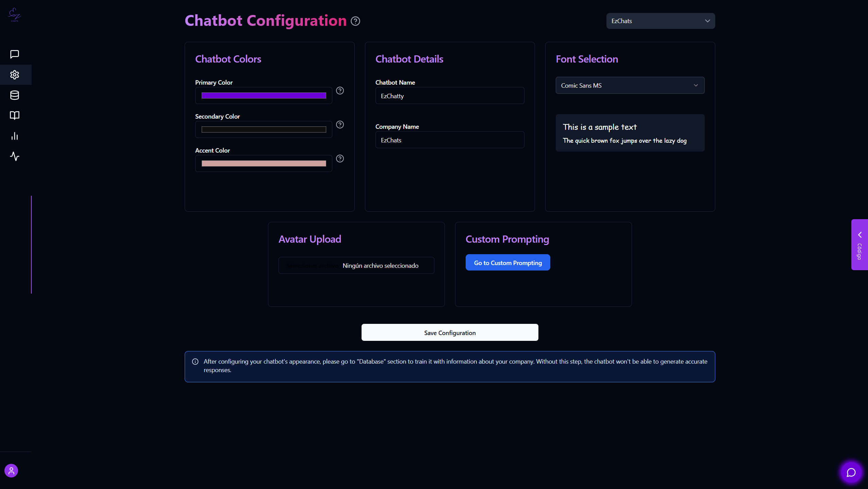The height and width of the screenshot is (489, 868).
Task: Open the Database sidebar icon
Action: point(15,95)
